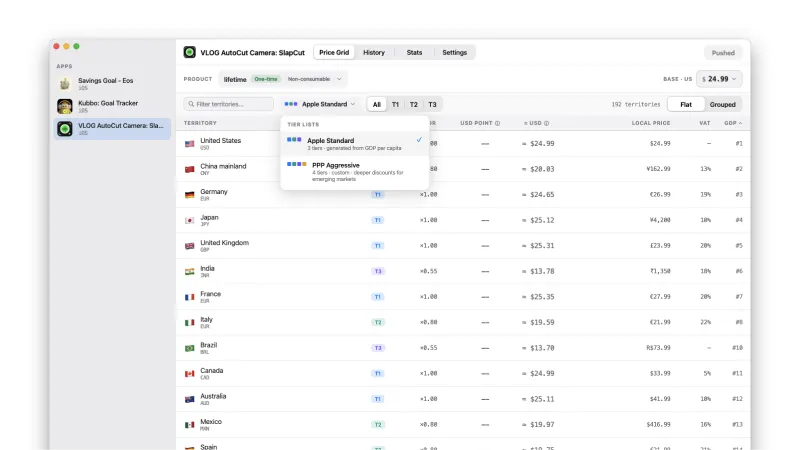800x450 pixels.
Task: Open the Price Grid tab
Action: tap(334, 53)
